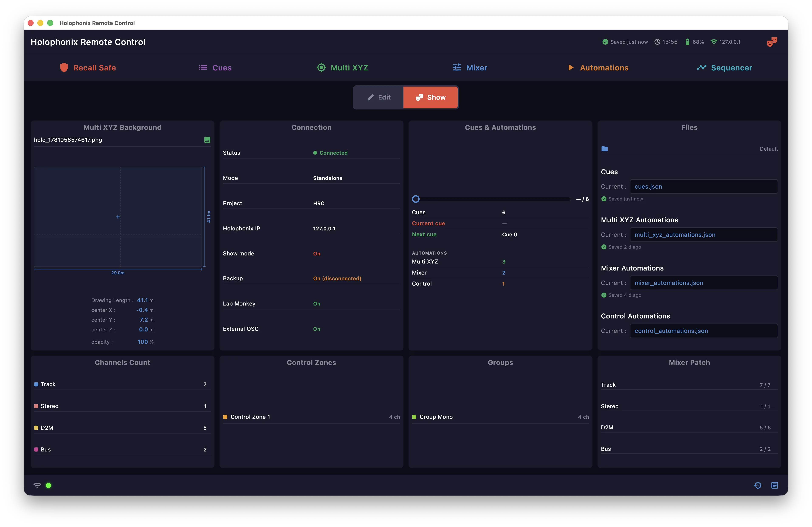Image resolution: width=812 pixels, height=527 pixels.
Task: Select the Group Mono row
Action: pyautogui.click(x=500, y=417)
